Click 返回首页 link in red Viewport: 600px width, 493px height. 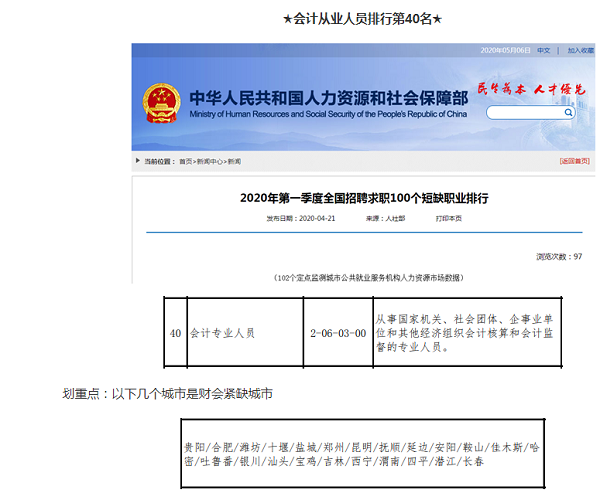(x=574, y=161)
